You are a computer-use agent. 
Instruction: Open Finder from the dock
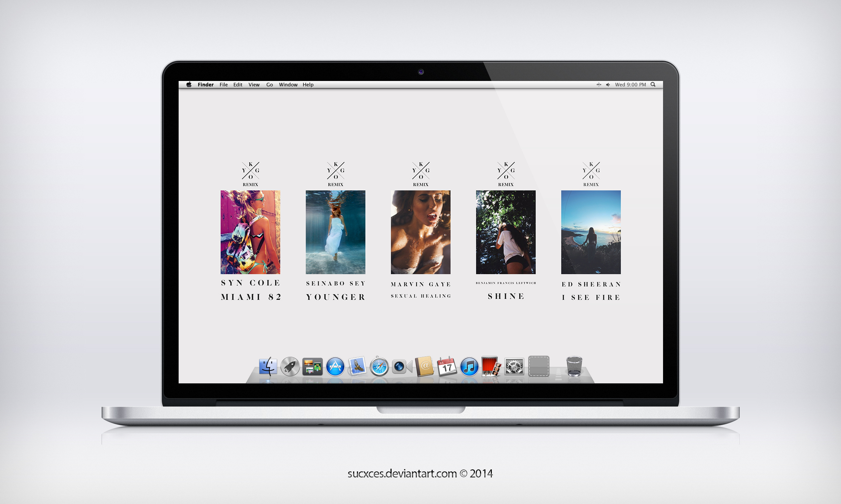point(268,367)
